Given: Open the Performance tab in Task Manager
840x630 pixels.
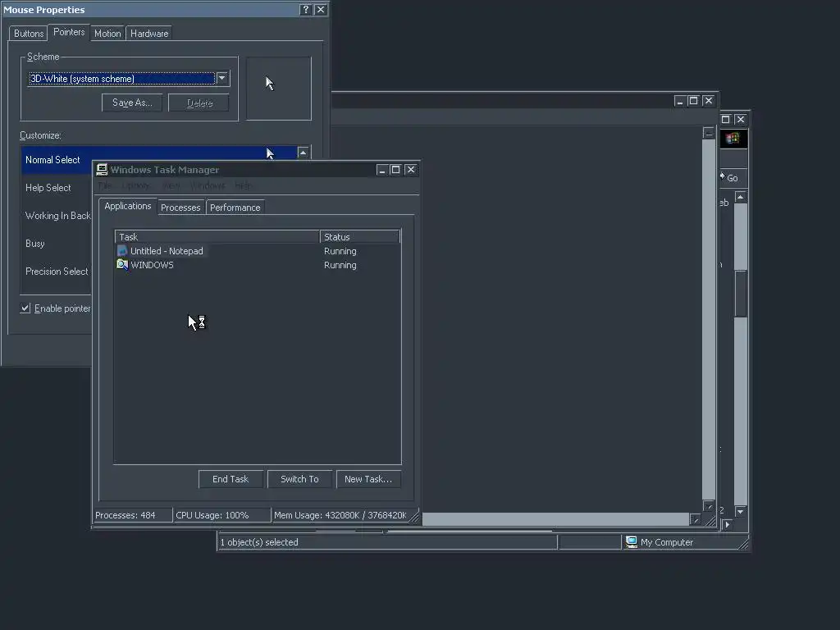Looking at the screenshot, I should coord(235,208).
